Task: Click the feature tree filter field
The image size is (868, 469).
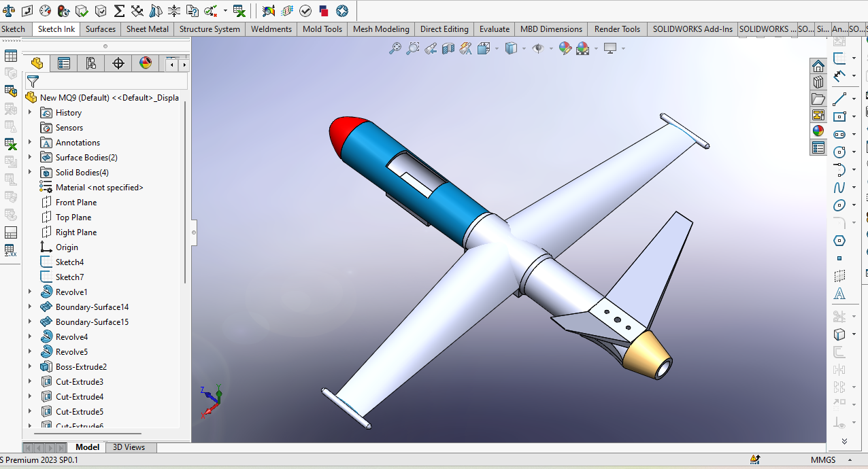Action: pyautogui.click(x=102, y=82)
